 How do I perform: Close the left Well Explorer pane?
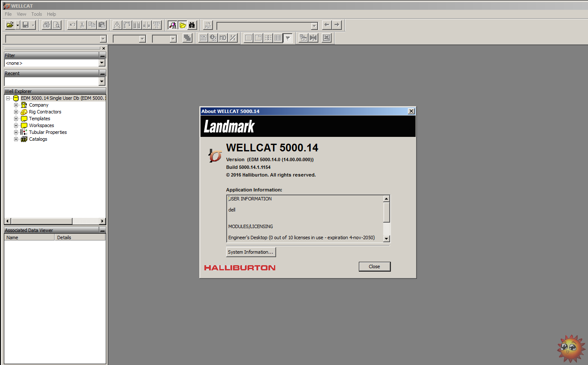[x=103, y=48]
